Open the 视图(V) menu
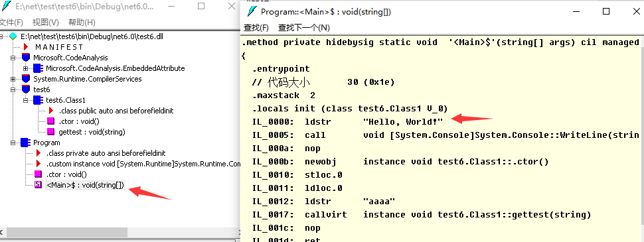Viewport: 644px width, 242px height. click(x=46, y=22)
